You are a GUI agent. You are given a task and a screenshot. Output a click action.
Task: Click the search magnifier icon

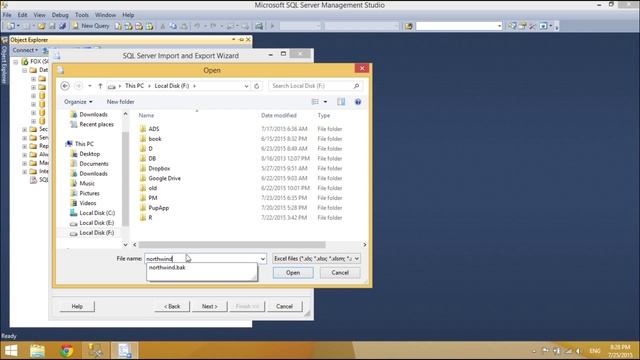tap(356, 86)
